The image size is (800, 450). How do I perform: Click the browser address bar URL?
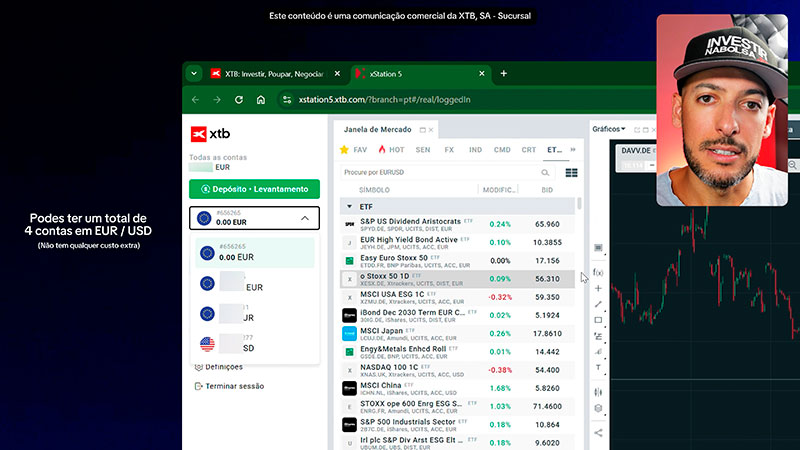pyautogui.click(x=385, y=99)
